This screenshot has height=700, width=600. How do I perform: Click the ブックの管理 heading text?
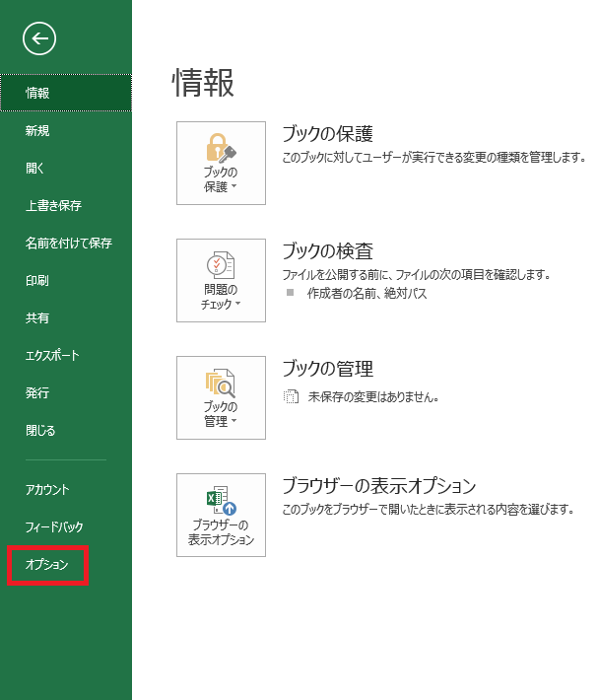pyautogui.click(x=328, y=369)
